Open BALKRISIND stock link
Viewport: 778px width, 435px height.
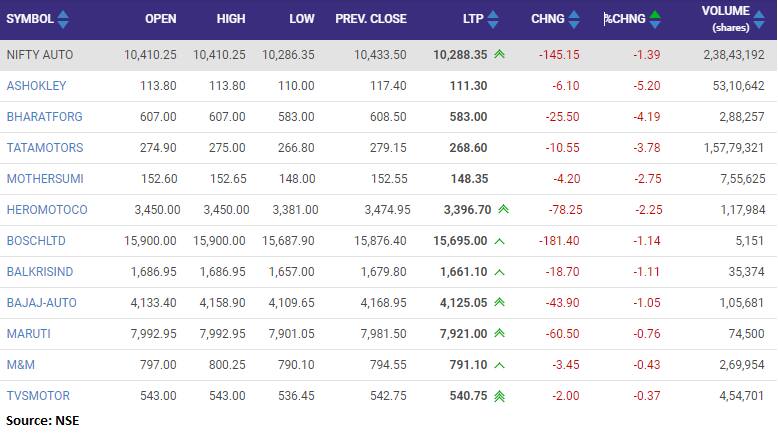coord(40,271)
